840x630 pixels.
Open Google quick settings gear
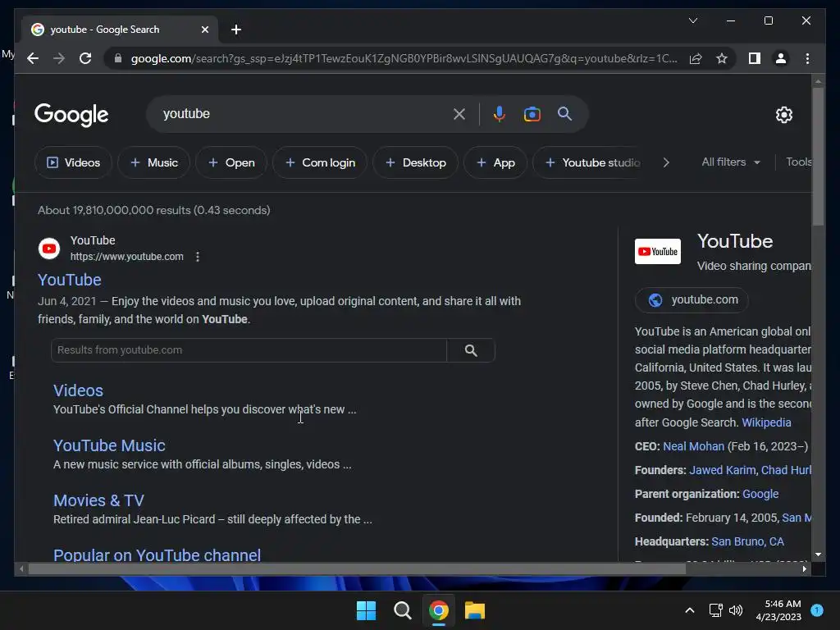tap(784, 114)
